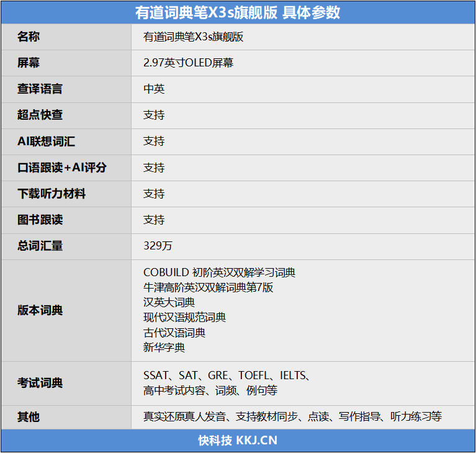Select the 总词汇量 row label
The width and height of the screenshot is (476, 453).
(x=40, y=246)
